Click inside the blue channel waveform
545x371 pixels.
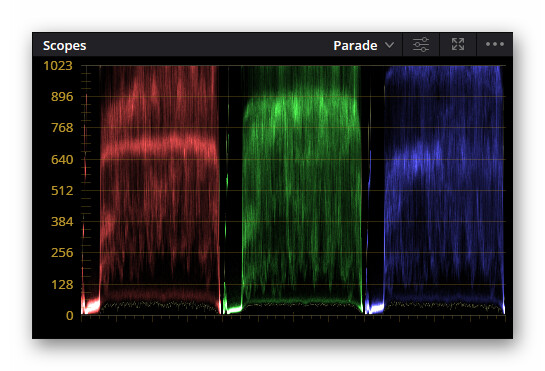[x=444, y=189]
